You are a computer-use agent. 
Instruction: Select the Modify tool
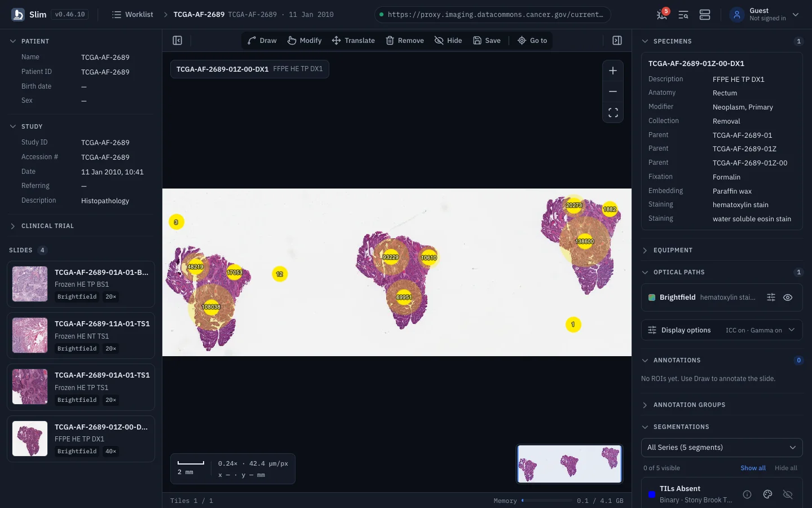pos(304,41)
